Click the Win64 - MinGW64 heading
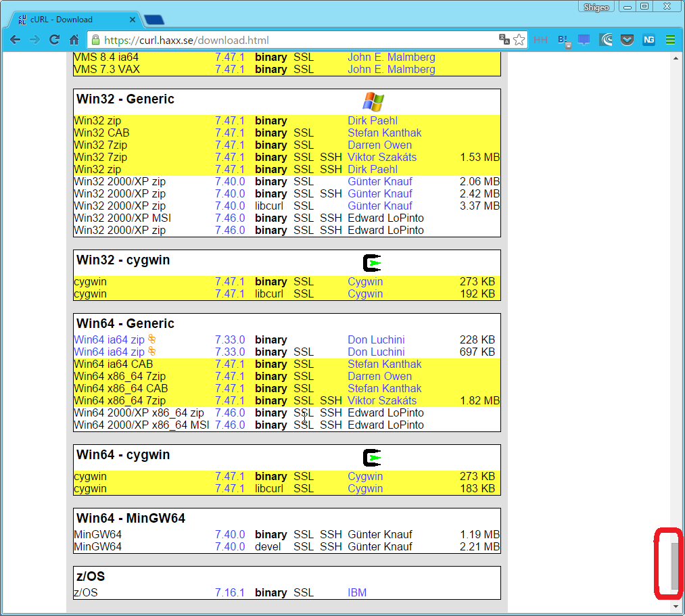This screenshot has width=685, height=616. 131,518
